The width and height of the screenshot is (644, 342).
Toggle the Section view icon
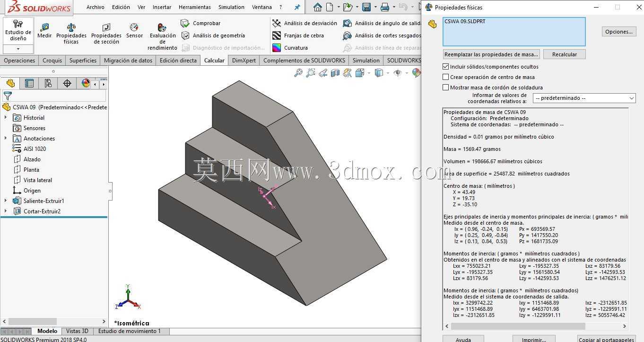pos(335,73)
